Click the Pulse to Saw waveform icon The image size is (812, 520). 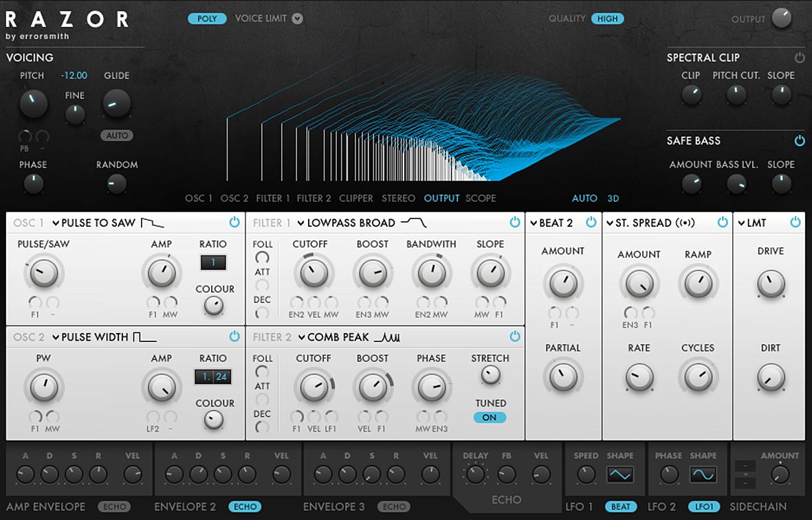(153, 222)
